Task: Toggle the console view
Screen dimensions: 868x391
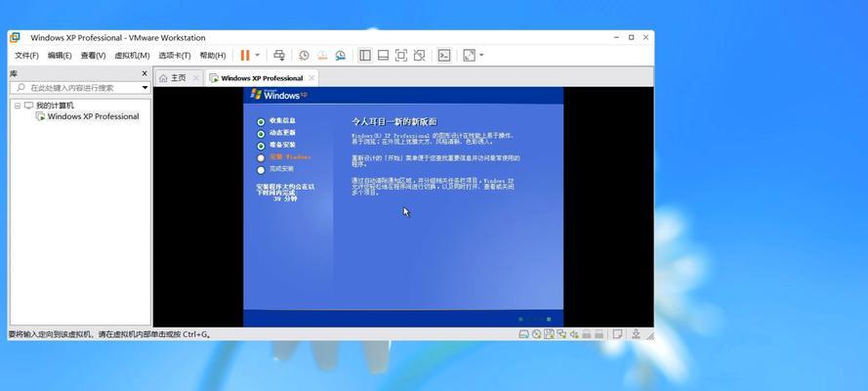Action: point(444,56)
